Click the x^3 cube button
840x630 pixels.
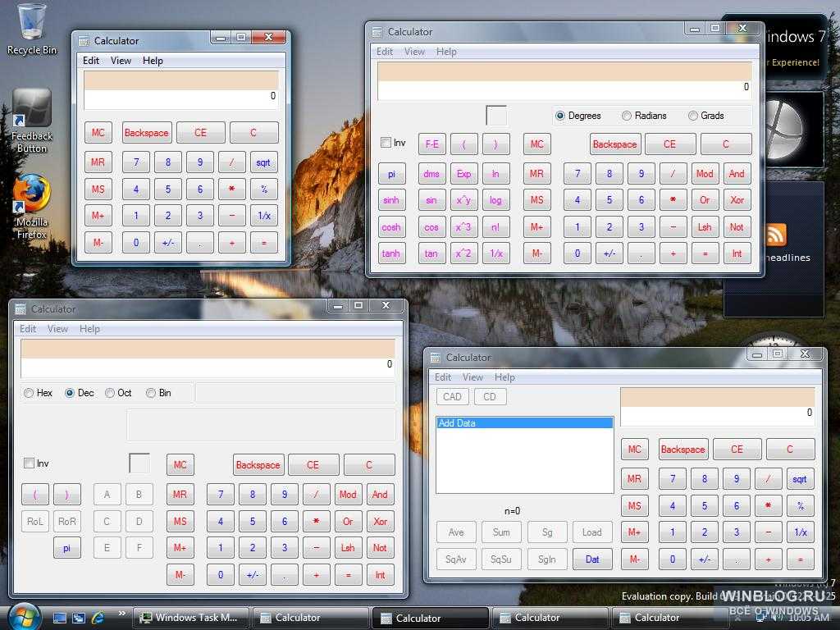point(464,227)
